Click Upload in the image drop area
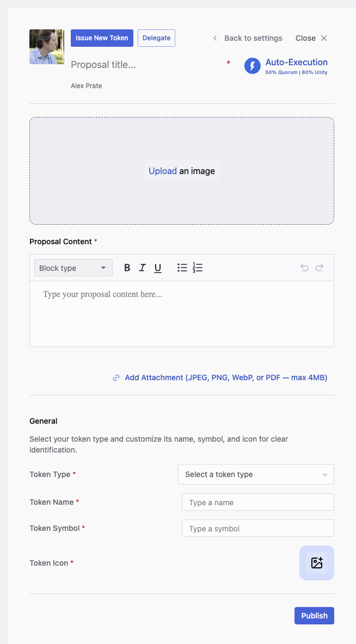This screenshot has width=356, height=644. pos(163,171)
